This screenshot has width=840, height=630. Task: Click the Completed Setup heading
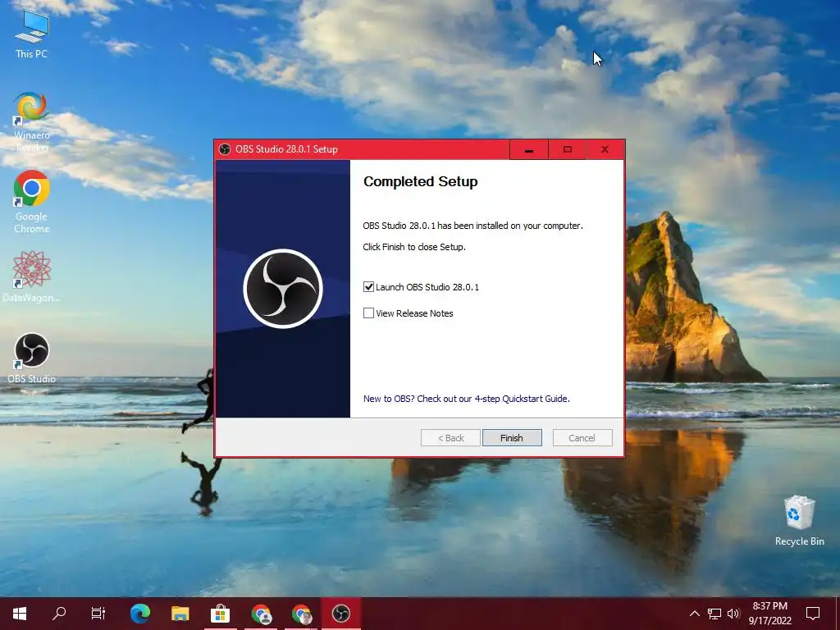[421, 181]
